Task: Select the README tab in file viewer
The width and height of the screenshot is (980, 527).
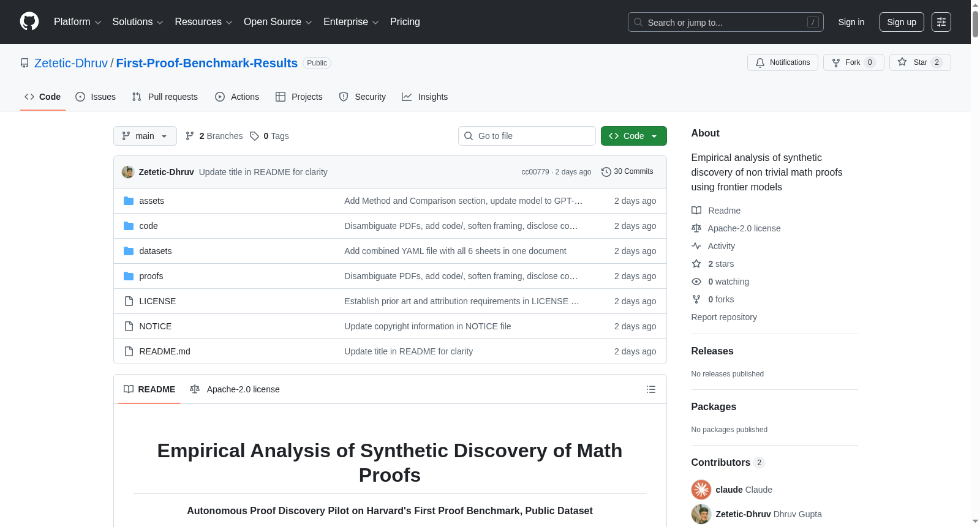Action: pos(149,389)
